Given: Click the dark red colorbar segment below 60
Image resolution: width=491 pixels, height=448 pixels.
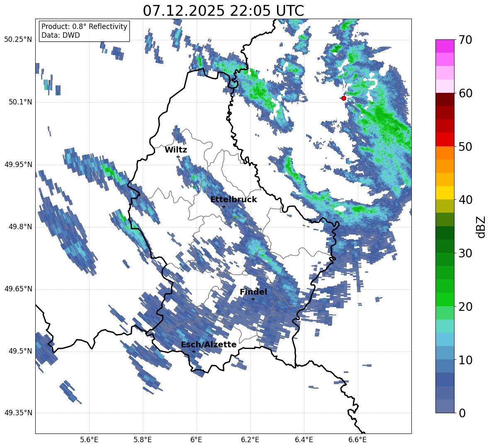Looking at the screenshot, I should click(445, 100).
